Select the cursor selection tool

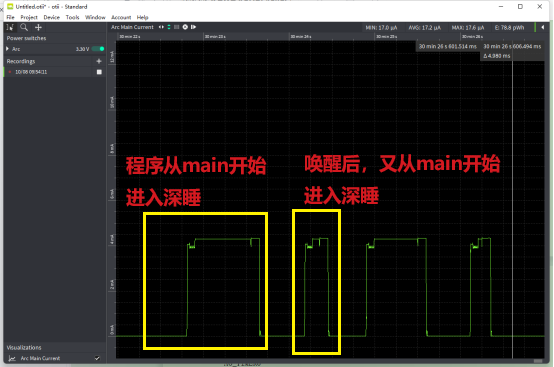coord(10,27)
